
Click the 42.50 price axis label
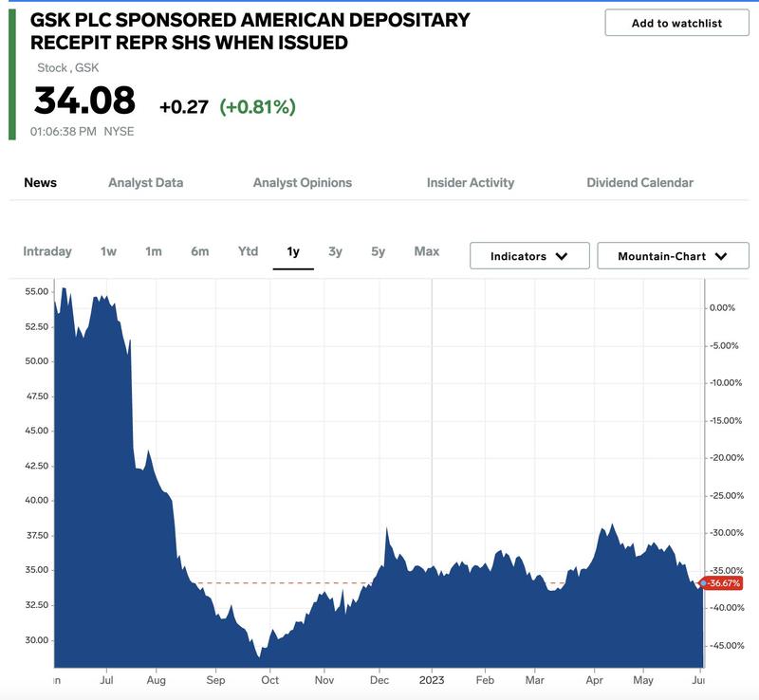37,466
